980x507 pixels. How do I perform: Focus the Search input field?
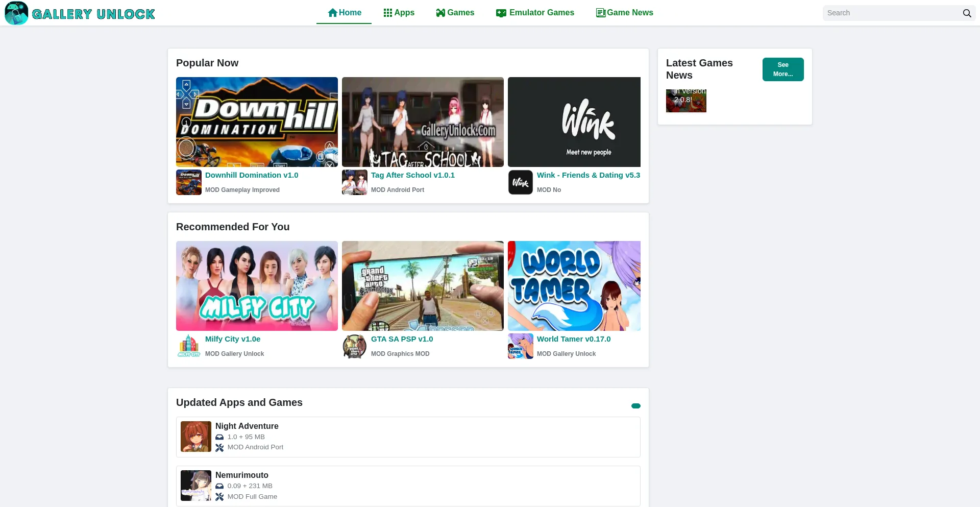[x=891, y=13]
